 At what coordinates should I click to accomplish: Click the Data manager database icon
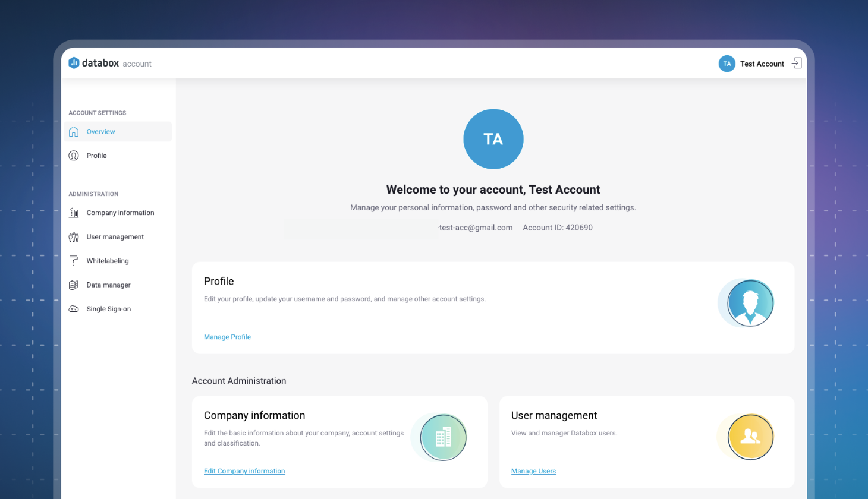click(74, 285)
